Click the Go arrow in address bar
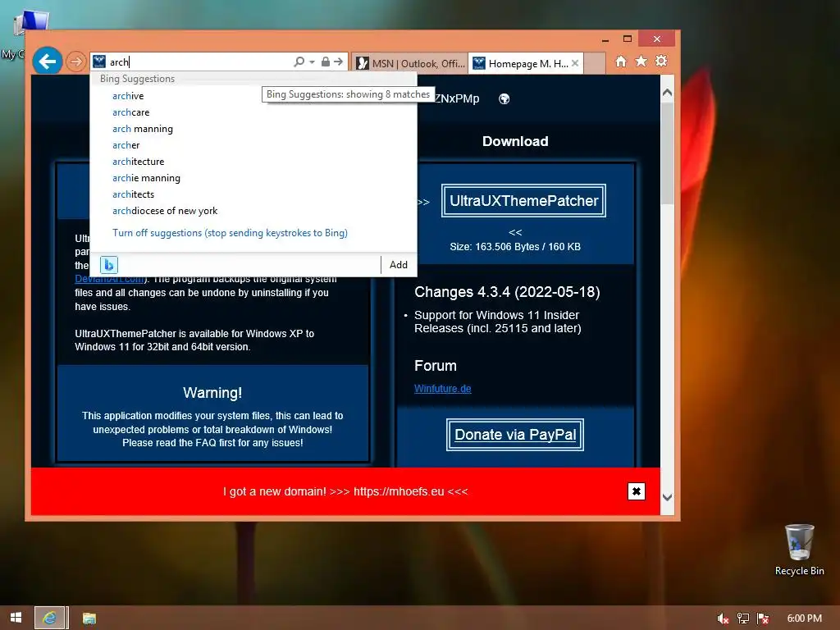 (x=338, y=62)
